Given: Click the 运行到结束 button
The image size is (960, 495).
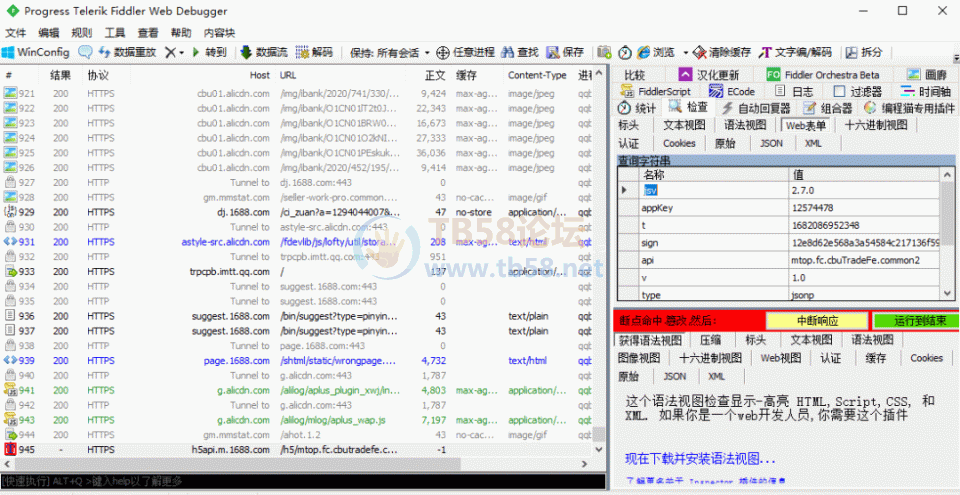Looking at the screenshot, I should (915, 320).
